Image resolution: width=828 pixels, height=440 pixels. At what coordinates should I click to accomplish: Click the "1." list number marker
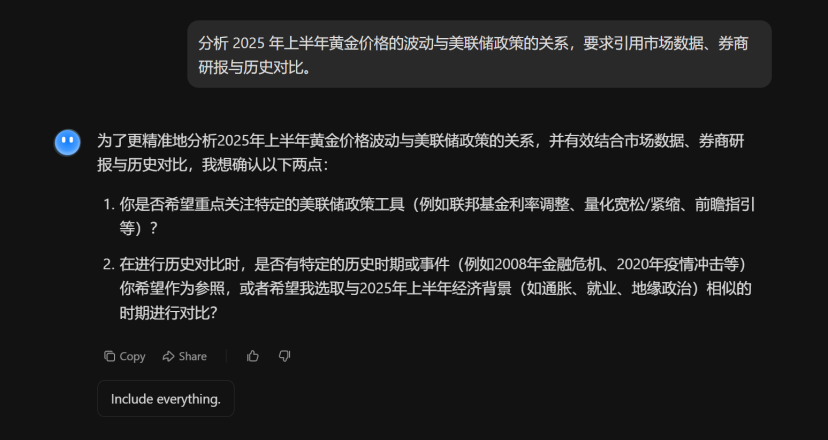pos(109,204)
